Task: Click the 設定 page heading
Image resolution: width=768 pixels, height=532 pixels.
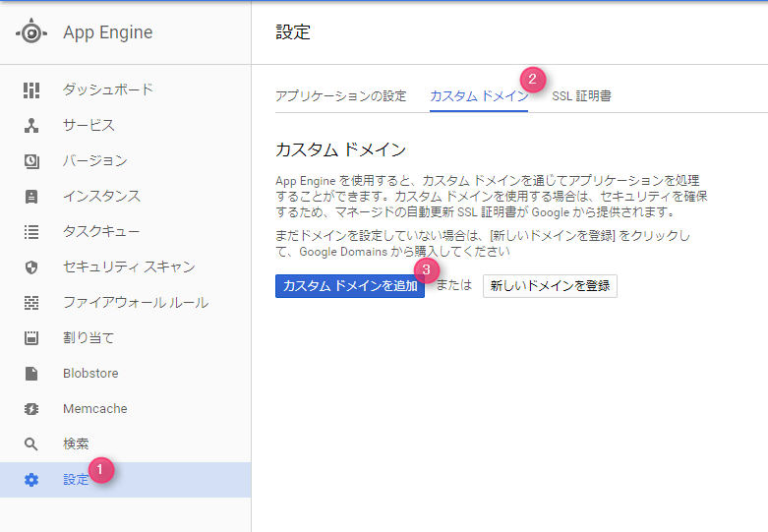Action: tap(293, 32)
